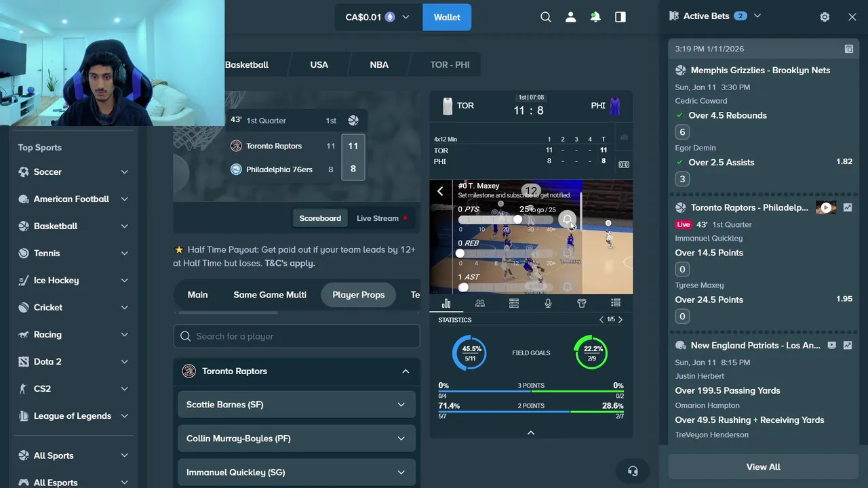Select the head-to-head players tab icon
Screen dimensions: 868x488
480,303
